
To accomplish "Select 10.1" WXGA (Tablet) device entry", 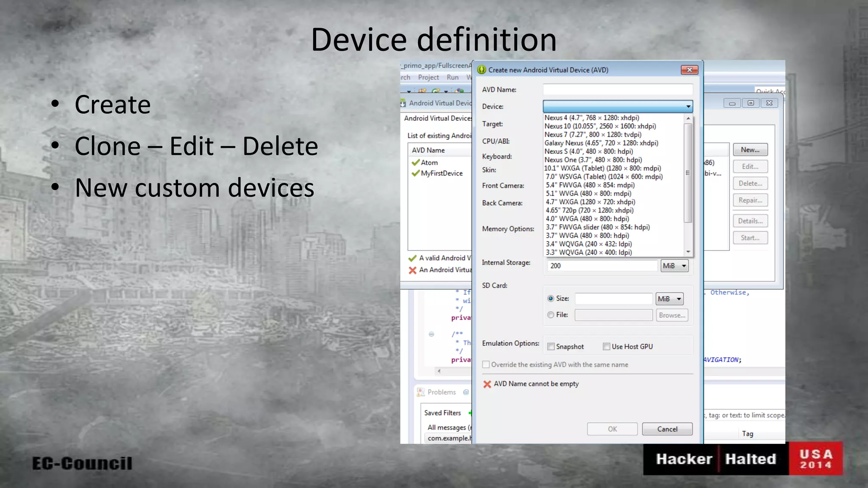I will pos(602,168).
